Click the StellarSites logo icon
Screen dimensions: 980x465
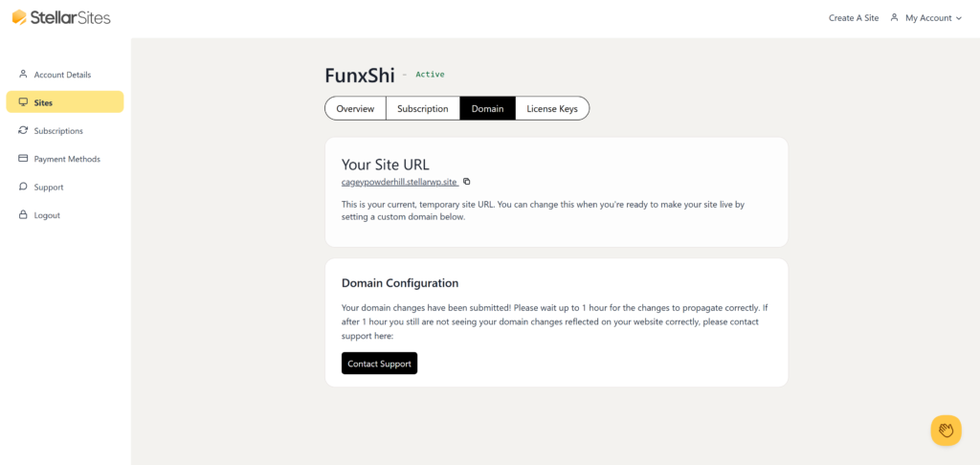pos(19,17)
